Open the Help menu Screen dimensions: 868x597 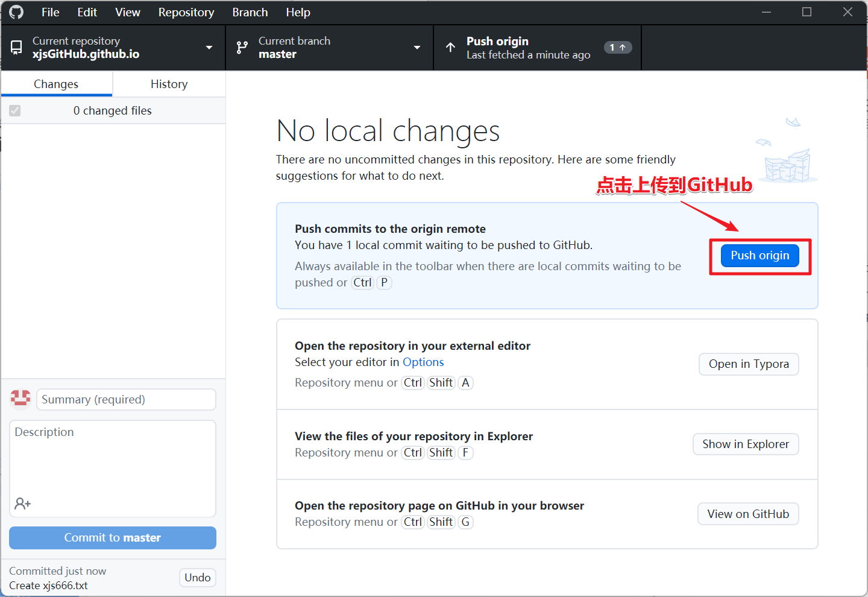pyautogui.click(x=298, y=12)
